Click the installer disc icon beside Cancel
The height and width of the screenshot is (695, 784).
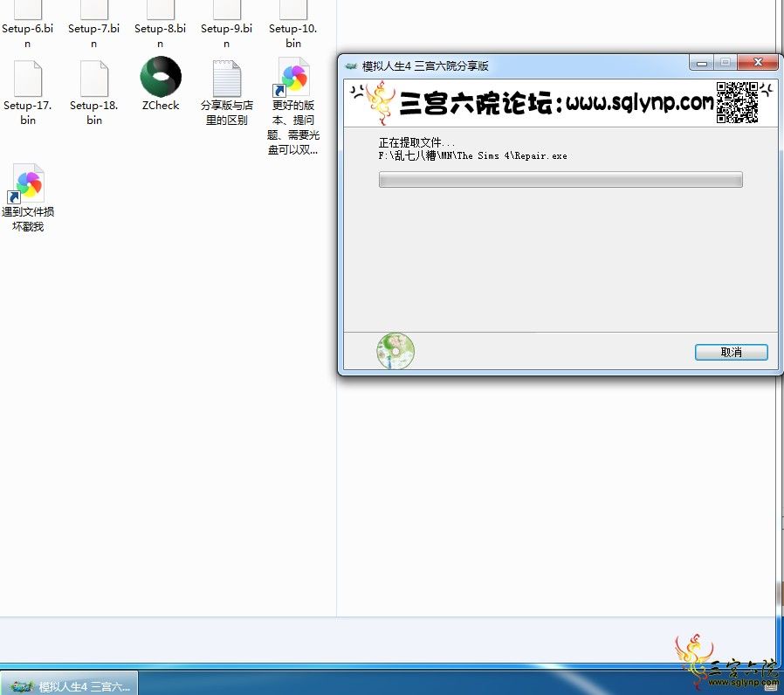[395, 351]
